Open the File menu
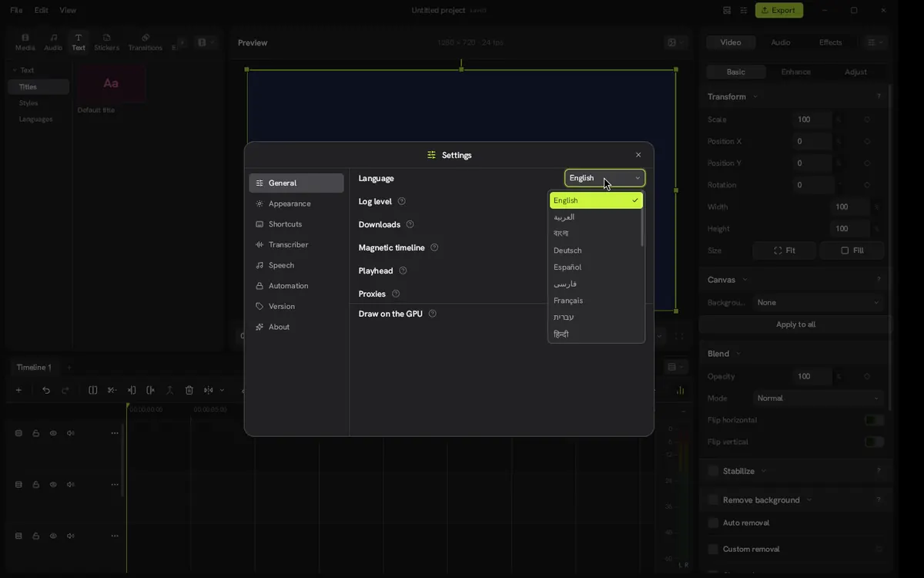The height and width of the screenshot is (578, 924). coord(16,10)
